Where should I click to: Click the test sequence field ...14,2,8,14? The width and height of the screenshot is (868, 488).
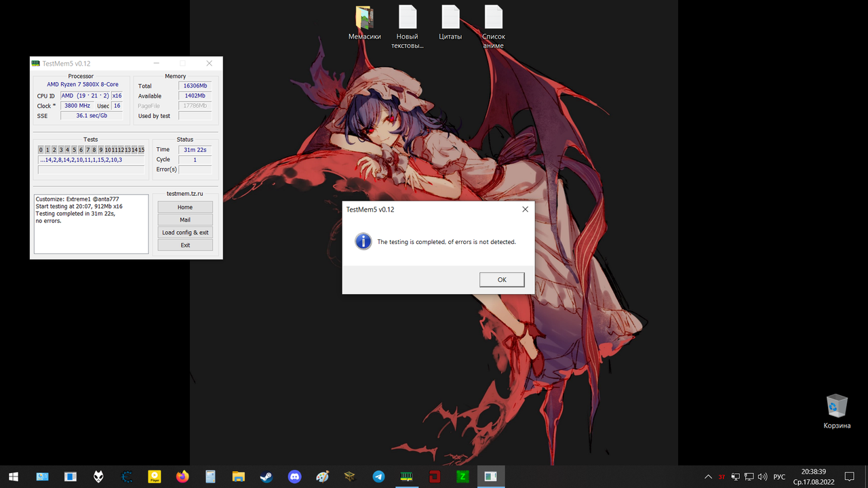tap(91, 160)
